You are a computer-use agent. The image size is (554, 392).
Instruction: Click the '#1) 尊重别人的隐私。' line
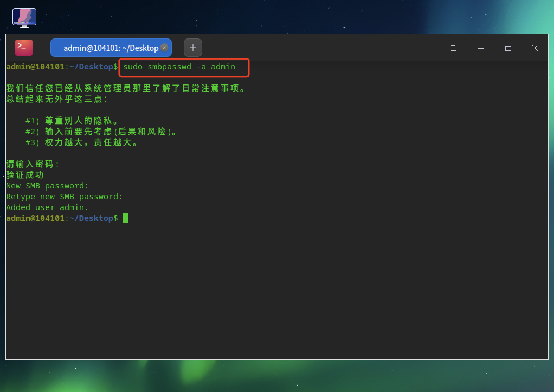coord(72,120)
